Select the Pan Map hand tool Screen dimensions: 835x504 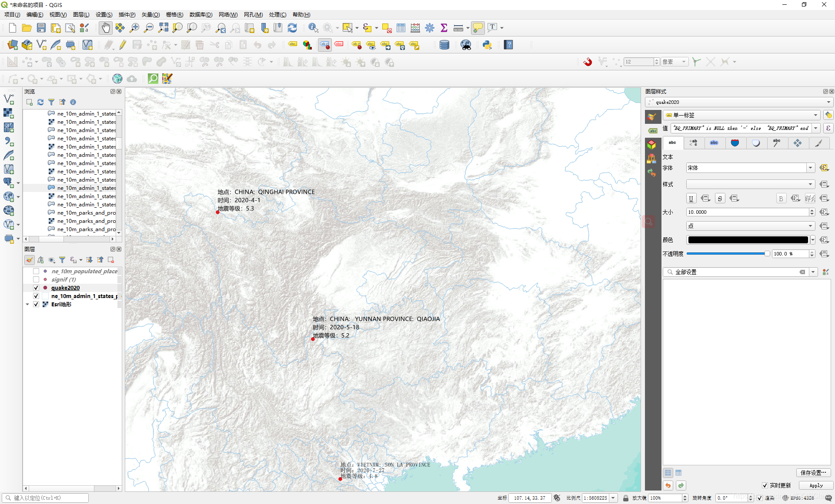pyautogui.click(x=106, y=28)
